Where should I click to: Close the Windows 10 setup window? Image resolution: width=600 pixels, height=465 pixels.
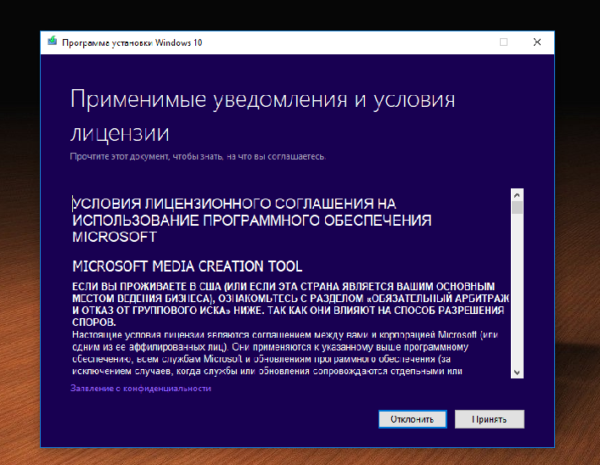pos(537,42)
